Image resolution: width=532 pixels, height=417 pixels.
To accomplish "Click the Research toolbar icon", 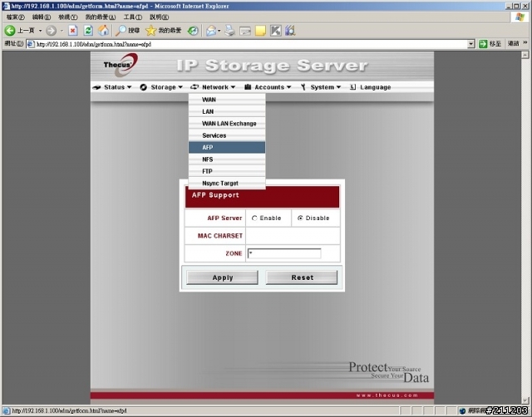I will 290,31.
